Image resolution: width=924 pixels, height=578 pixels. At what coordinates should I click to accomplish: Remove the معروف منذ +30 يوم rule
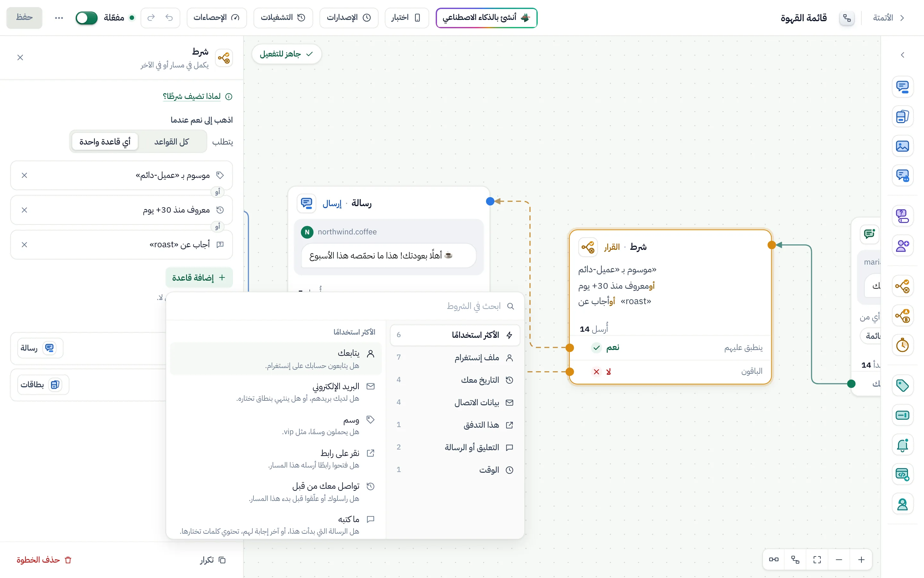(24, 210)
